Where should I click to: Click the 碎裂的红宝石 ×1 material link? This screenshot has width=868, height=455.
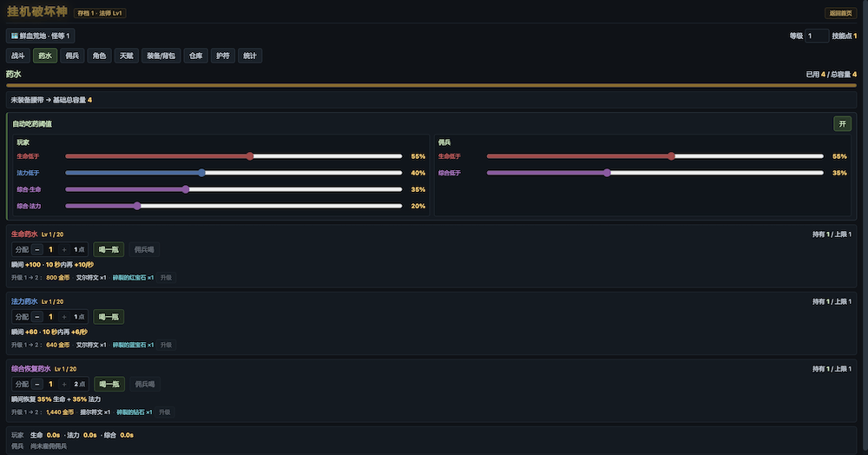point(134,278)
